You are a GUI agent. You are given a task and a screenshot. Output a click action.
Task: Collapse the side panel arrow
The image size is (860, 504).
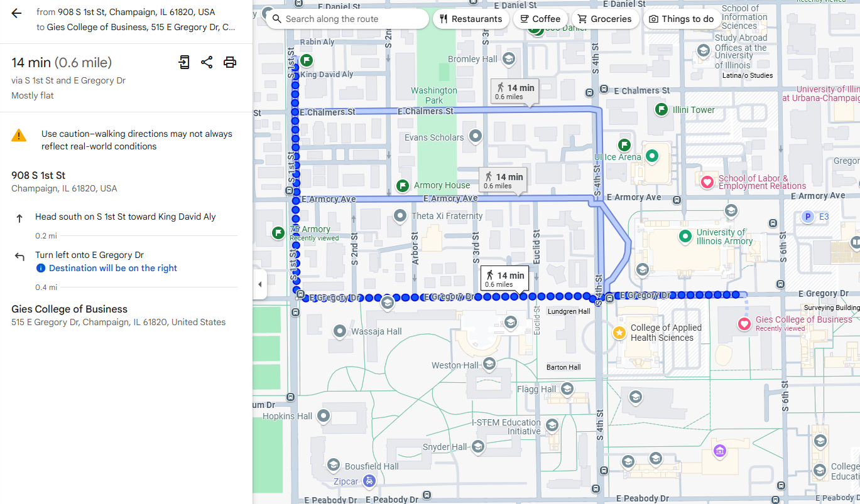[x=260, y=284]
